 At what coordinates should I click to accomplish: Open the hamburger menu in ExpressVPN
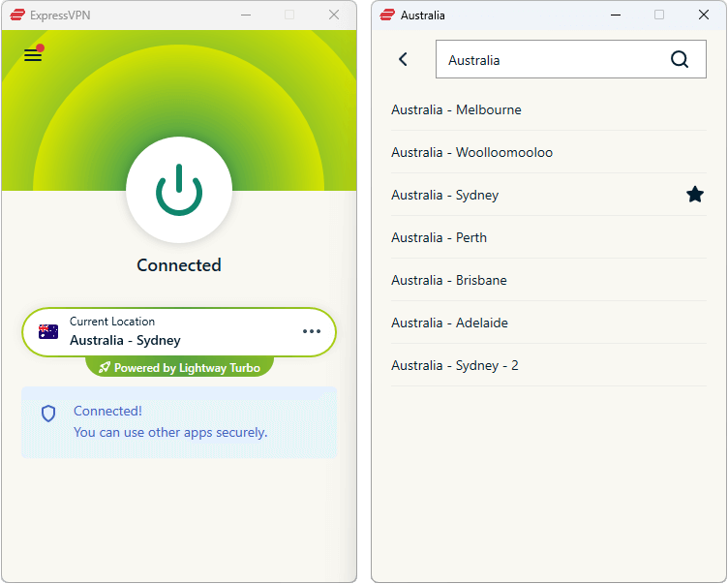click(x=33, y=55)
